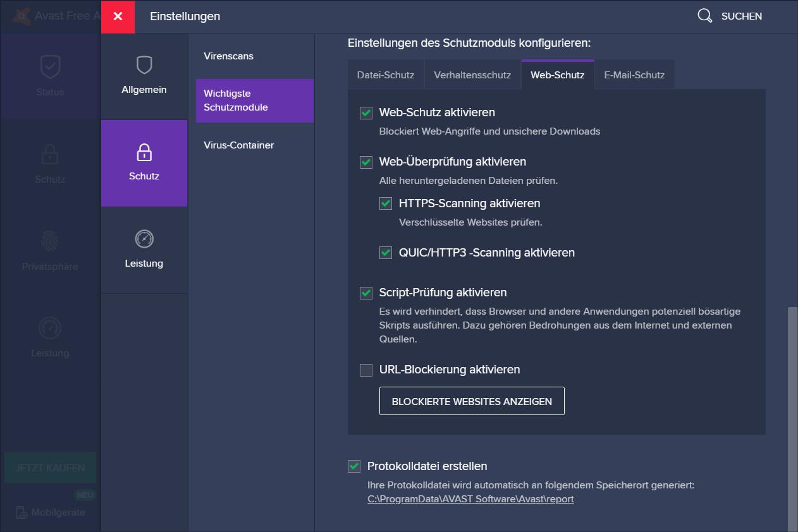Click the vertical scrollbar thumb
Screen dimensions: 798x532
click(x=792, y=420)
